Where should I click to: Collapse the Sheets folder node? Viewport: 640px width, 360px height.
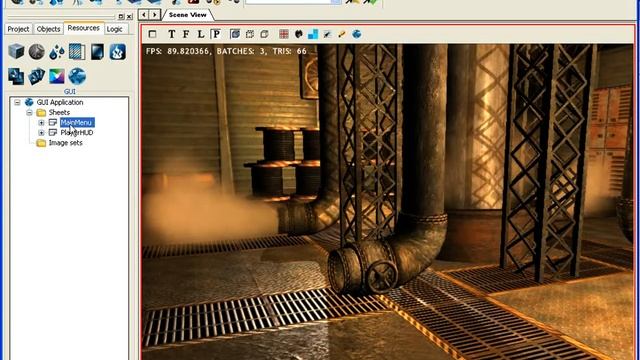29,112
